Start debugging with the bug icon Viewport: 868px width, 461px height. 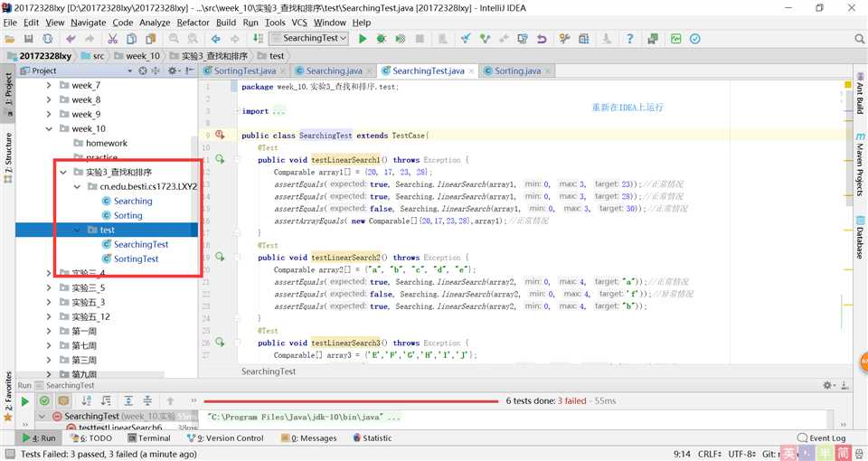(382, 39)
